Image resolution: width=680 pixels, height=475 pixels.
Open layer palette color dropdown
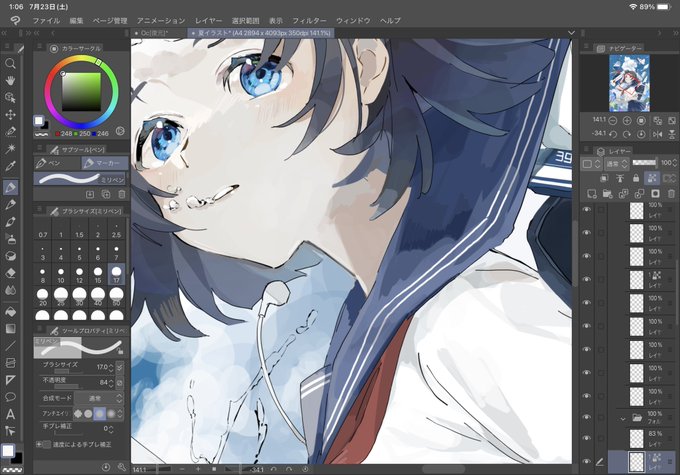coord(591,164)
